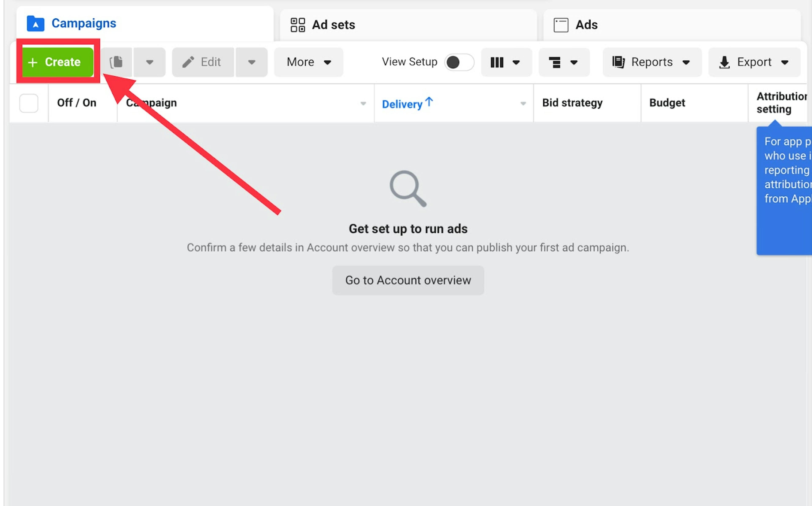Expand the arrow beside Edit button
The height and width of the screenshot is (506, 812).
[x=251, y=62]
